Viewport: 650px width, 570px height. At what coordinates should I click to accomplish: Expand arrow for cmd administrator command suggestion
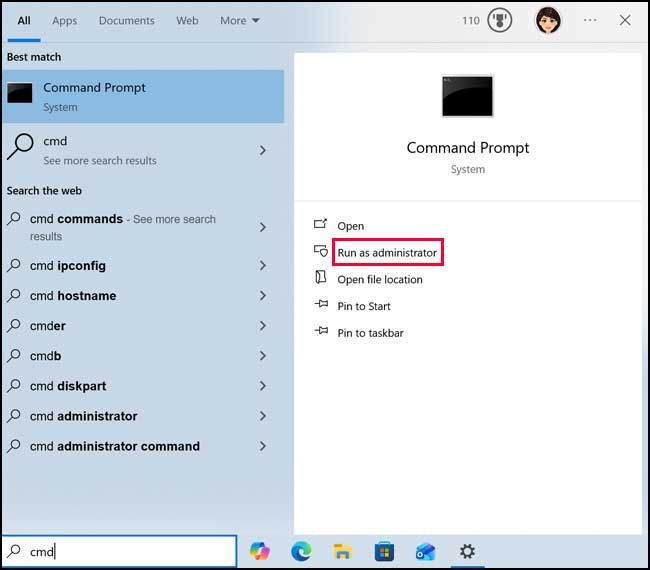pos(262,446)
